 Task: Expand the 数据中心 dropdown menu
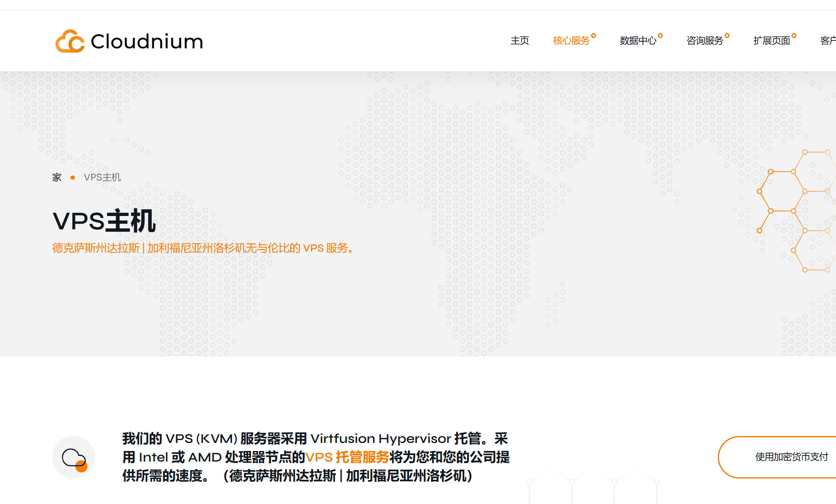tap(638, 41)
